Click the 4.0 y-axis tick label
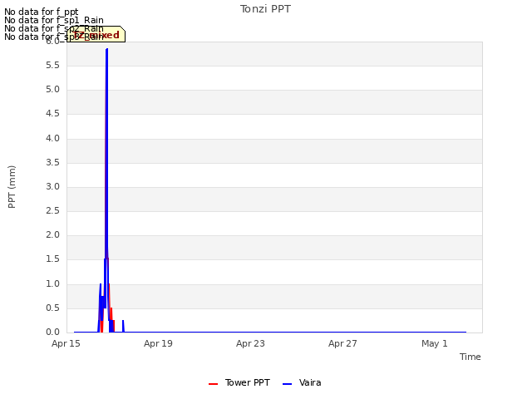532x399 pixels. pos(52,139)
